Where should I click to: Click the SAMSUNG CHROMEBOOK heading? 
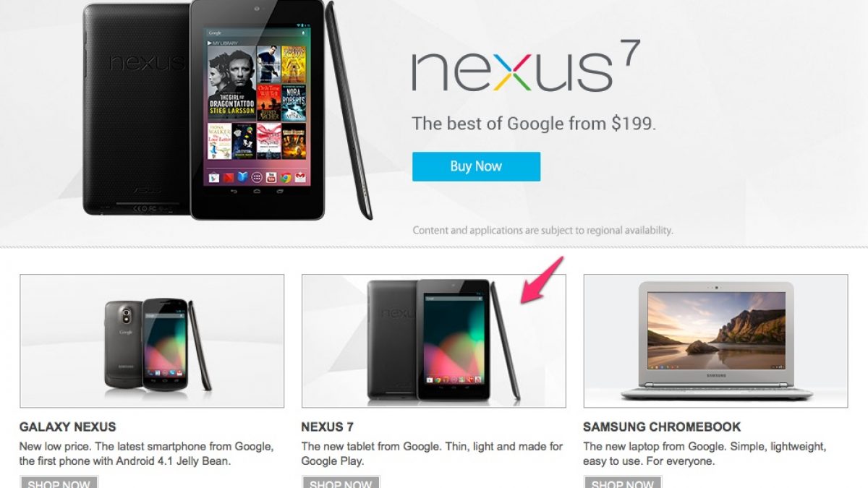(663, 427)
